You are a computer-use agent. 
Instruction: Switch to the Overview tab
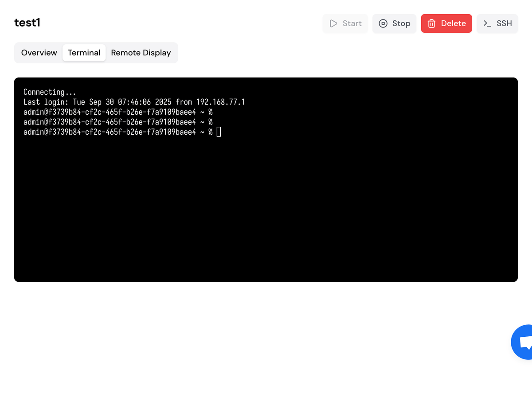coord(39,53)
